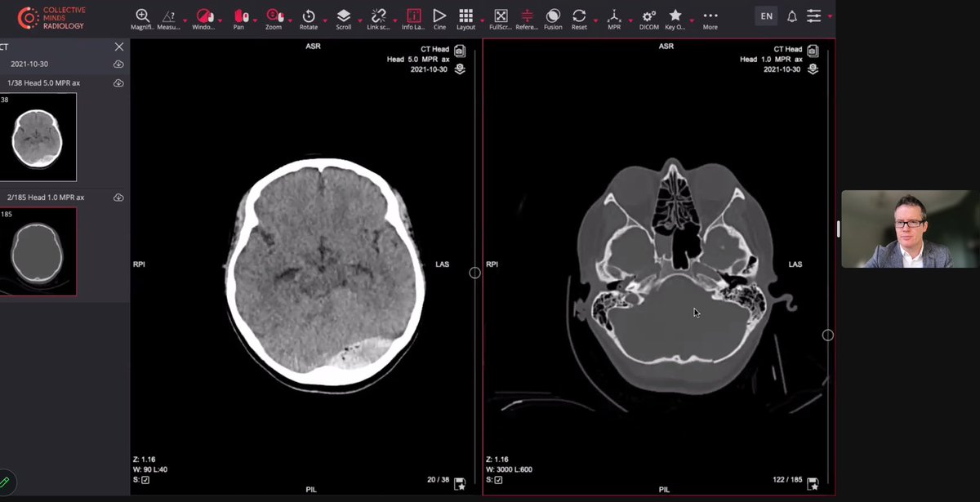Choose the Rotate tool
This screenshot has width=980, height=502.
(309, 20)
